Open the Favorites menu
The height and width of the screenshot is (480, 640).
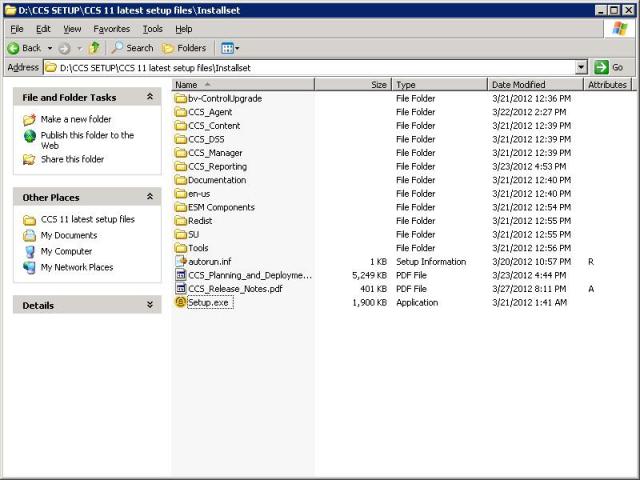coord(111,29)
